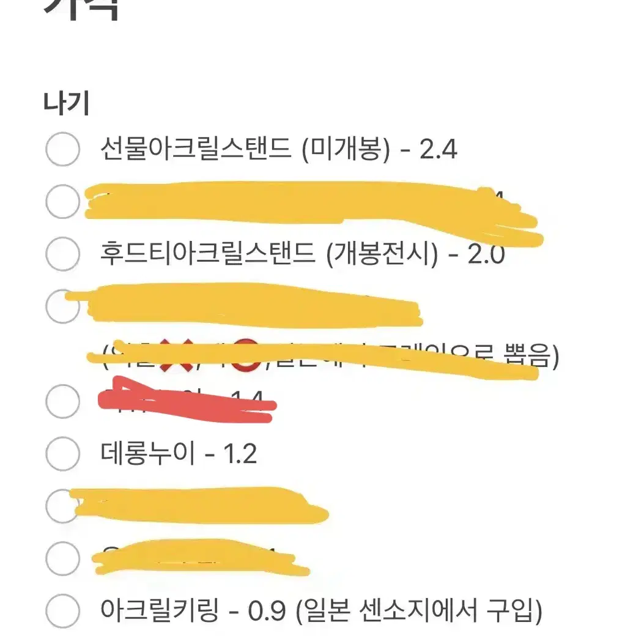
Task: Select the 아크릴키링 - 0.9 radio button
Action: pyautogui.click(x=62, y=611)
